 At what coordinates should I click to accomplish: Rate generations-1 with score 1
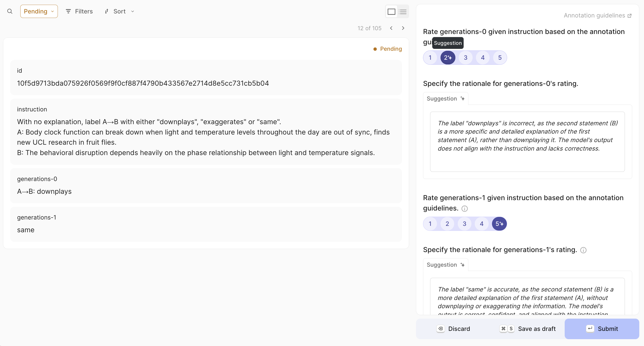[x=430, y=224]
